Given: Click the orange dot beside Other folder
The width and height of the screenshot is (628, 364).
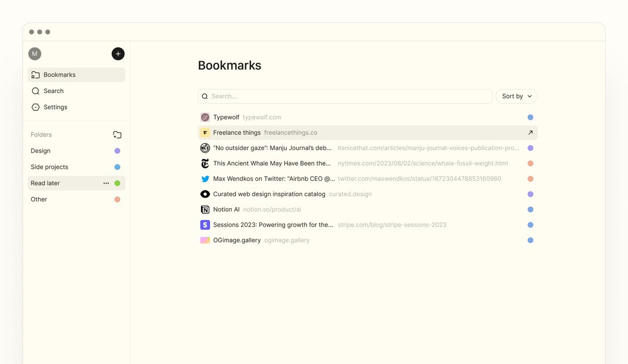Looking at the screenshot, I should point(117,199).
